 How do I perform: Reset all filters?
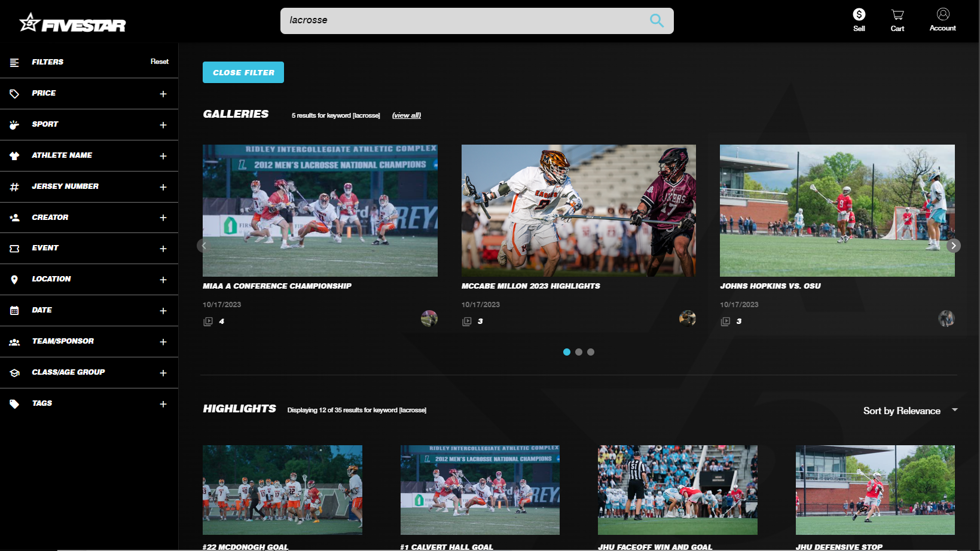pyautogui.click(x=160, y=62)
